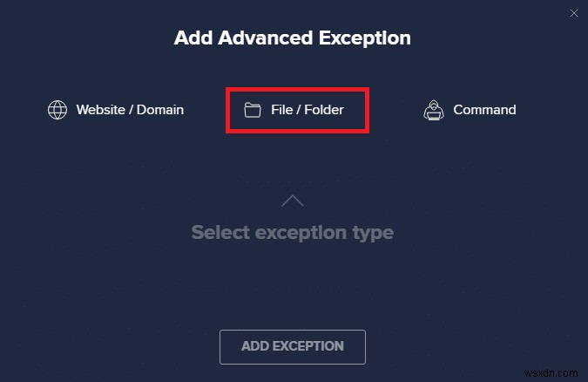Click the word "Folder" in the highlighted option
588x382 pixels.
[322, 110]
